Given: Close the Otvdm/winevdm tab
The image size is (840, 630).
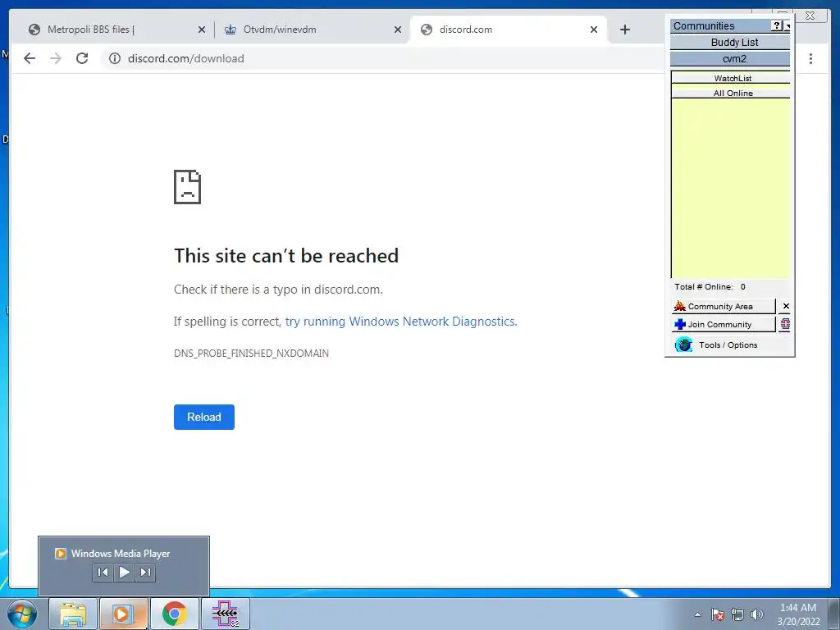Looking at the screenshot, I should pos(398,30).
